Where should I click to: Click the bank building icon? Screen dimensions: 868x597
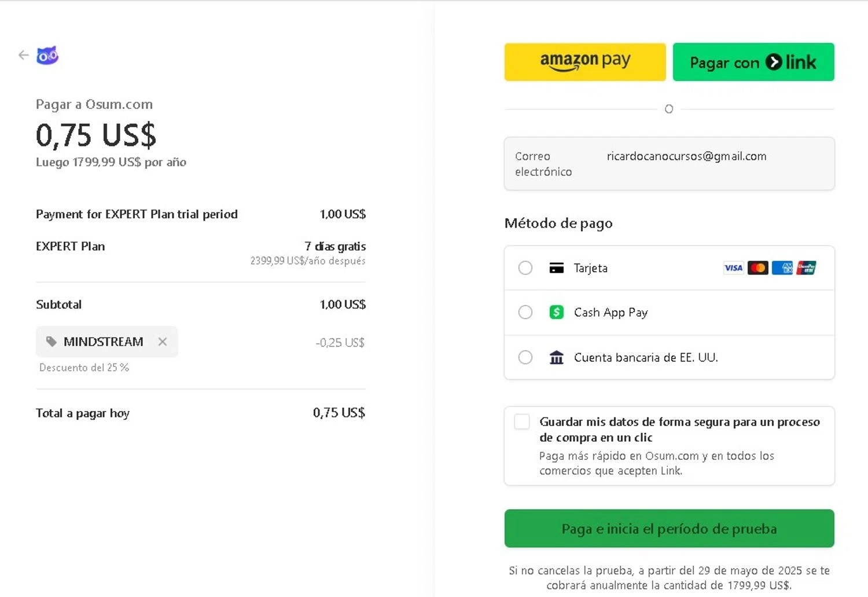(556, 358)
